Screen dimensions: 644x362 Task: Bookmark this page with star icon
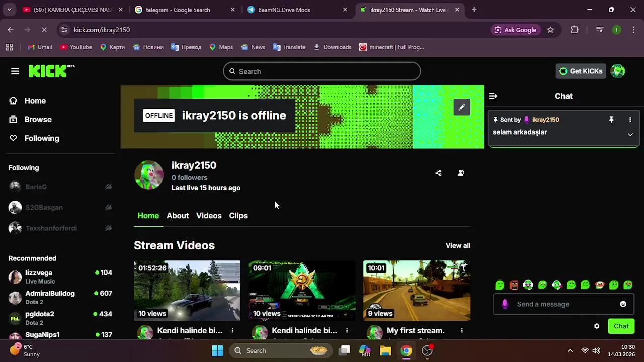point(550,30)
